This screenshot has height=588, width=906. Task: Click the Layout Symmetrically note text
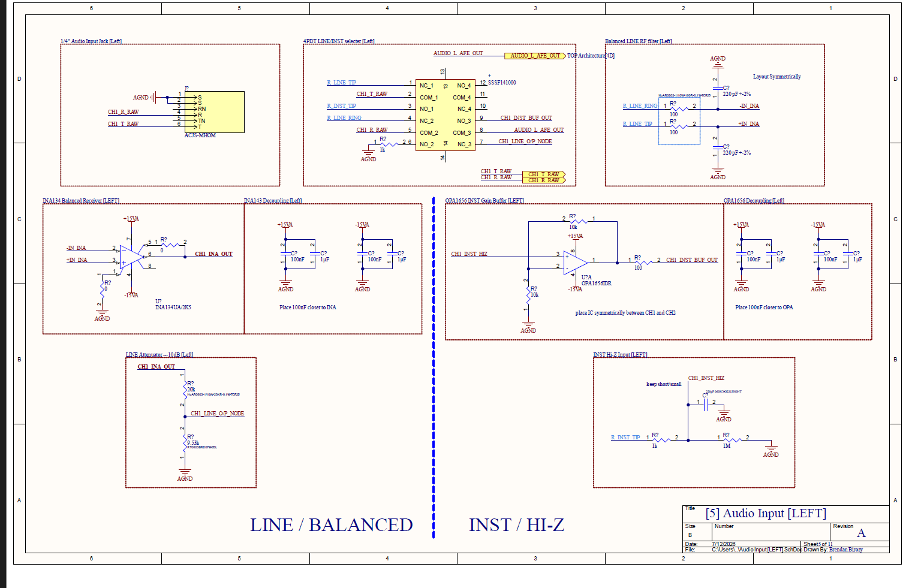(x=777, y=77)
